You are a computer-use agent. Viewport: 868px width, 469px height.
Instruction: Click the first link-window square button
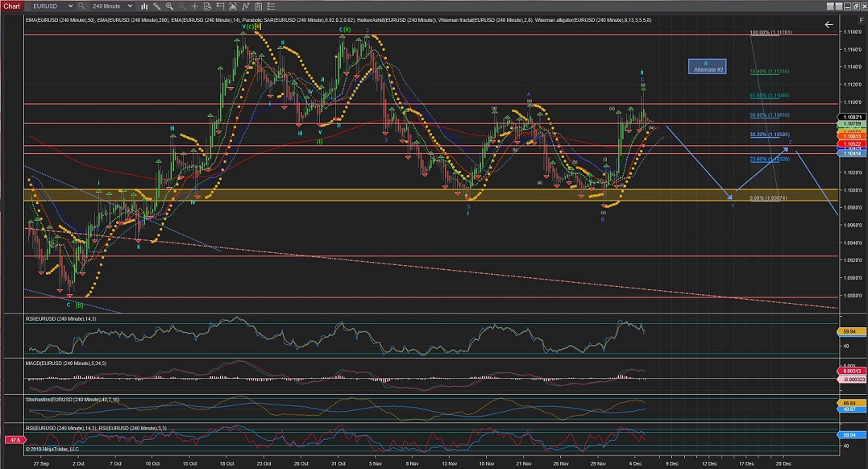coord(830,6)
